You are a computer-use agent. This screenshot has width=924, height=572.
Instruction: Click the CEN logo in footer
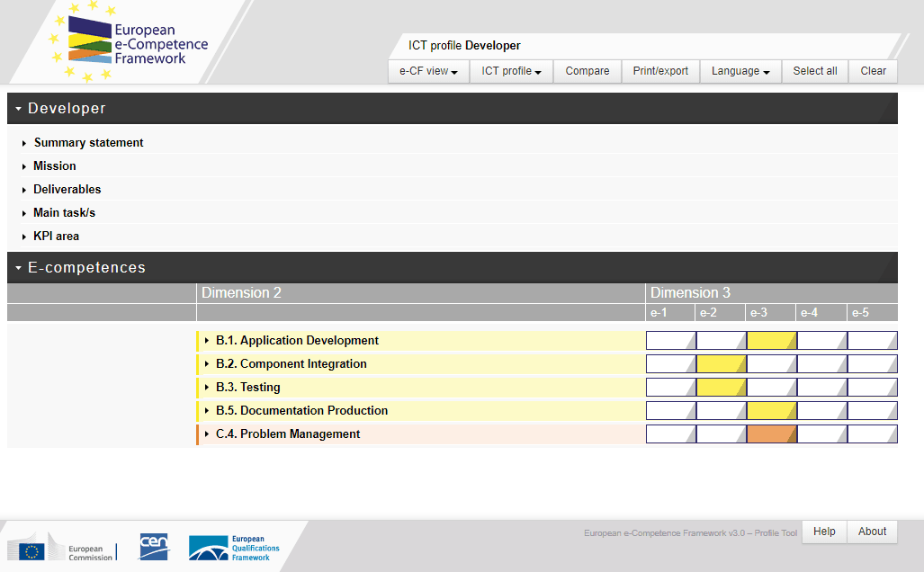154,546
